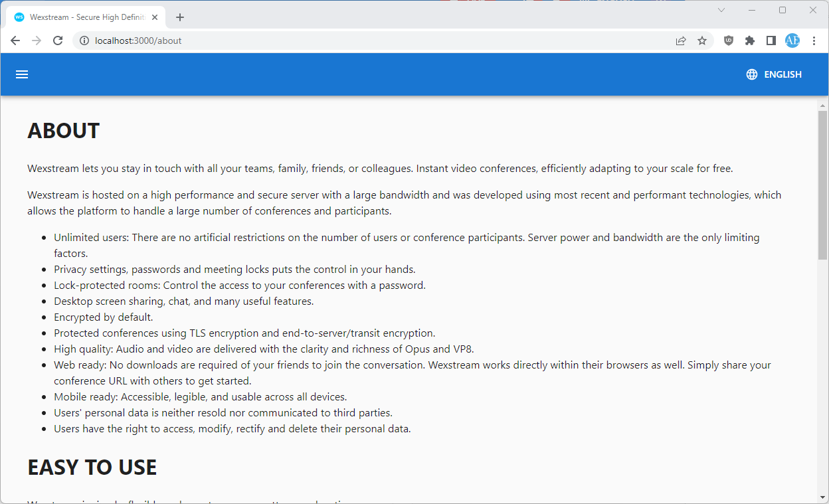Click the ABOUT heading
This screenshot has height=504, width=829.
(64, 131)
